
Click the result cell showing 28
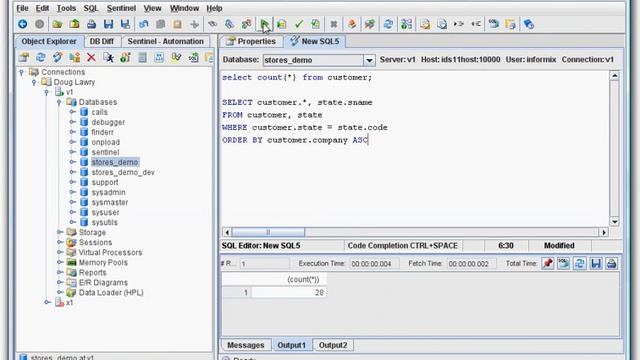[289, 292]
